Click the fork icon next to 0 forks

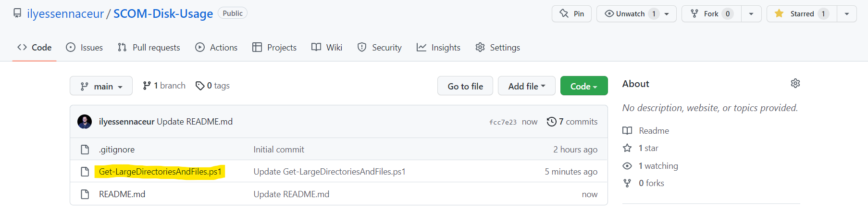(x=627, y=183)
